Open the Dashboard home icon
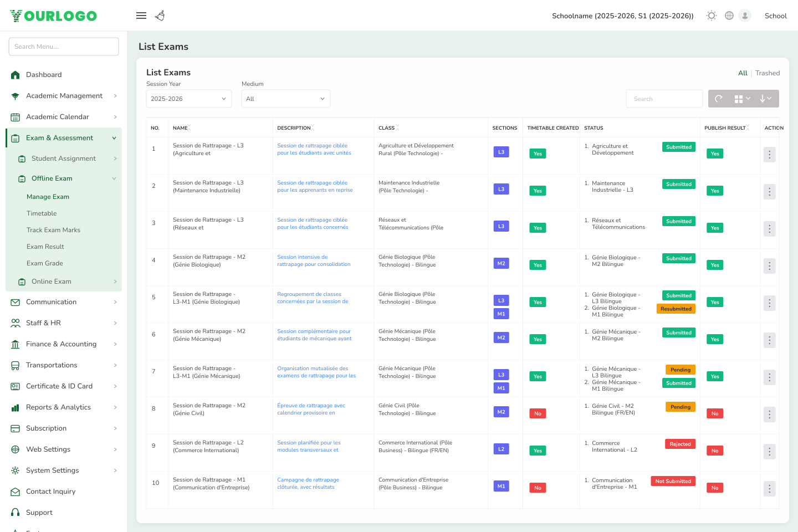The height and width of the screenshot is (532, 798). pos(16,75)
